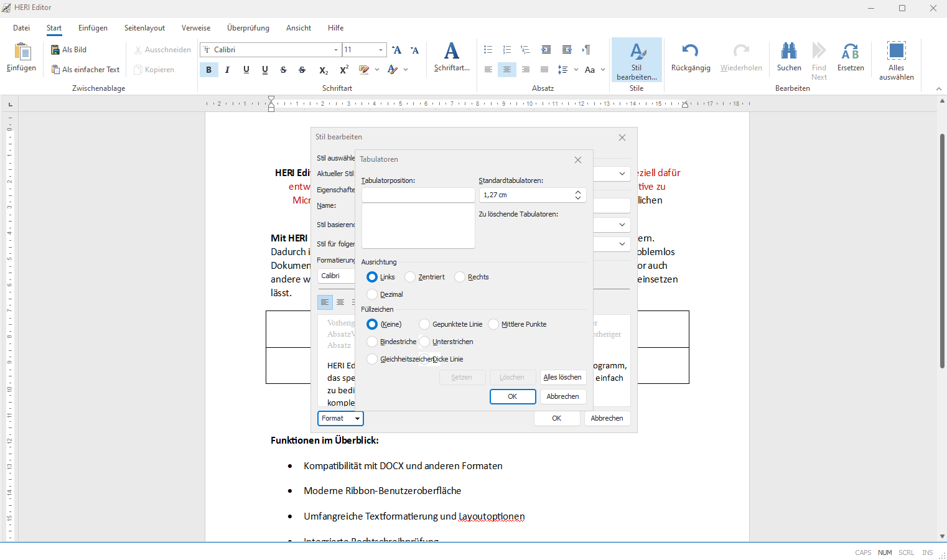Toggle double underline in ribbon
Screen dimensions: 947x560
click(265, 70)
